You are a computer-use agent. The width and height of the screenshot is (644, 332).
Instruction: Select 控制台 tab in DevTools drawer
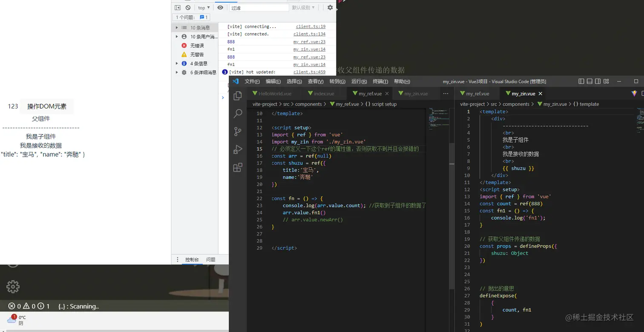(x=192, y=260)
